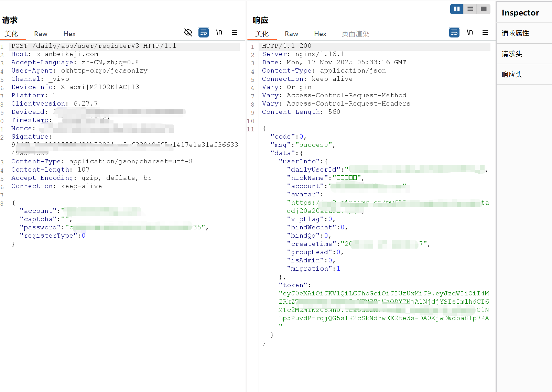
Task: Expand 响应头 section in Inspector
Action: [512, 75]
